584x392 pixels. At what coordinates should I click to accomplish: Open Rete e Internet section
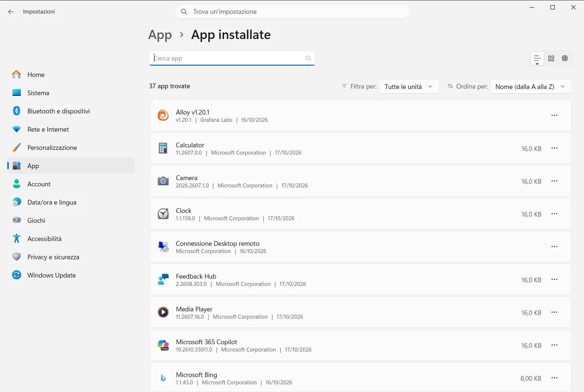[x=71, y=129]
